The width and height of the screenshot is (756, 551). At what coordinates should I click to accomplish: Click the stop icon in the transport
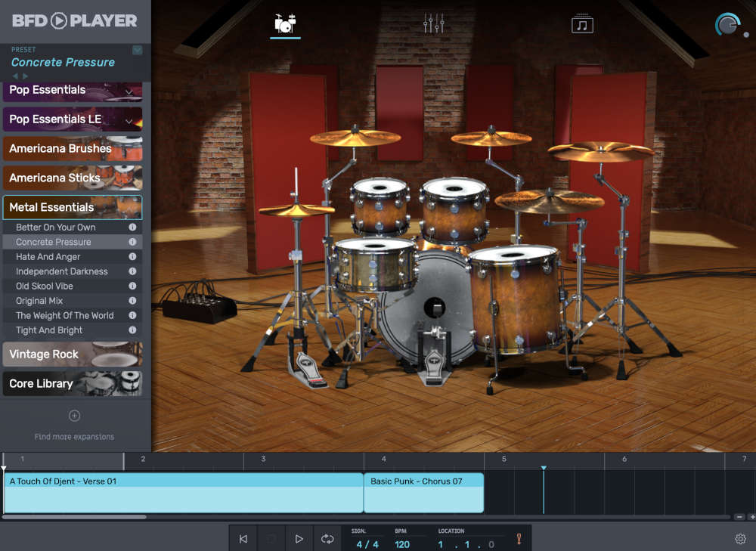tap(271, 538)
